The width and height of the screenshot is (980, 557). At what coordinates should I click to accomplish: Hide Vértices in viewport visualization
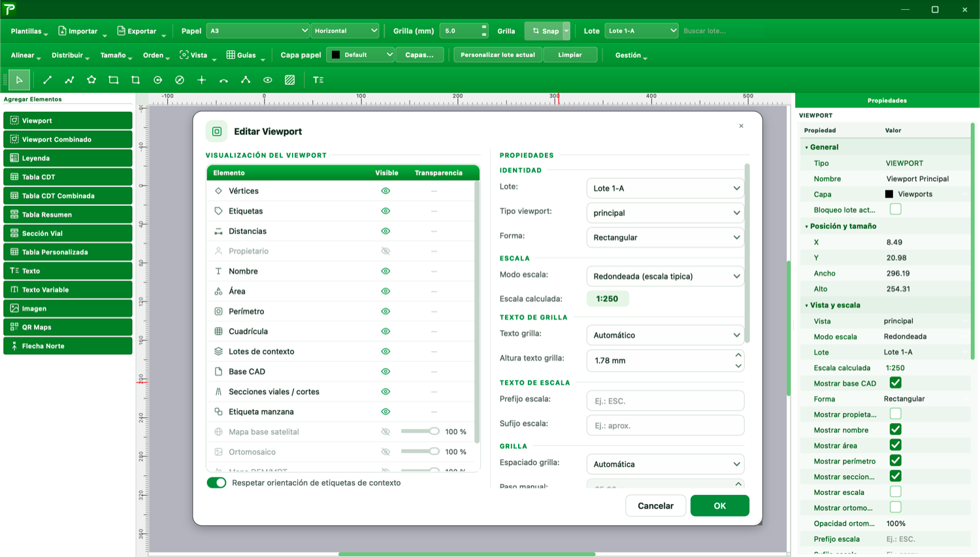[x=385, y=191]
